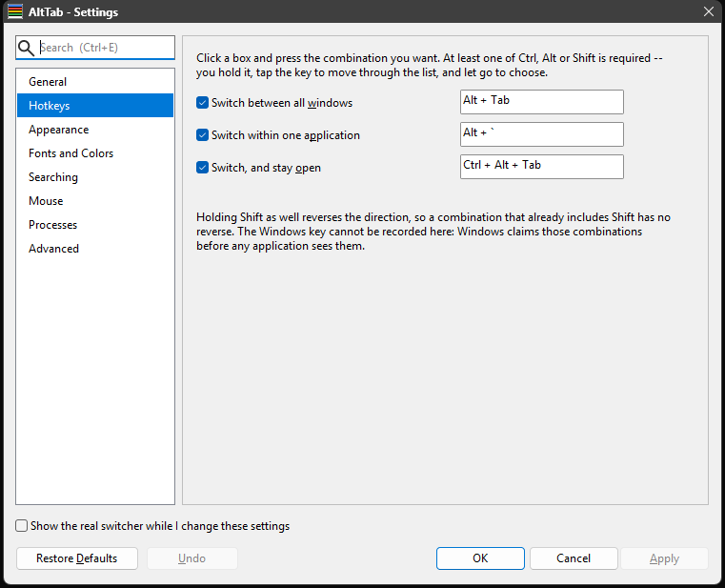The width and height of the screenshot is (725, 588).
Task: Click the 'Holding Shift as well' note text
Action: (x=433, y=232)
